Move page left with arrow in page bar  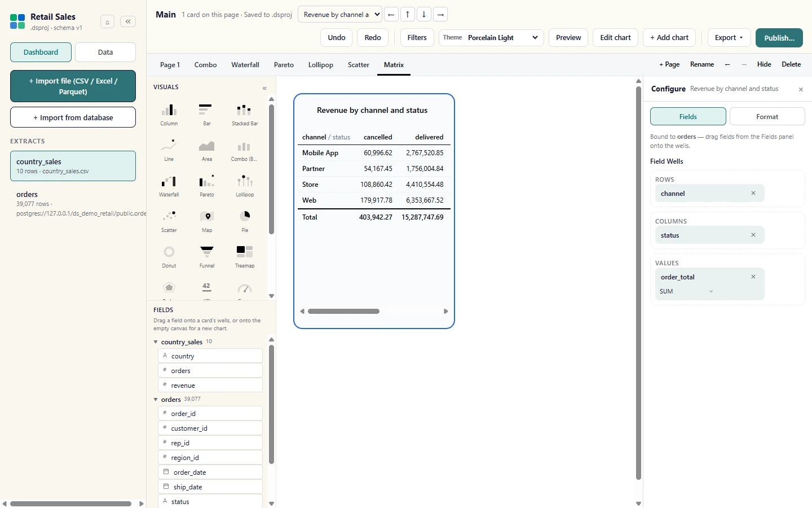[x=727, y=64]
